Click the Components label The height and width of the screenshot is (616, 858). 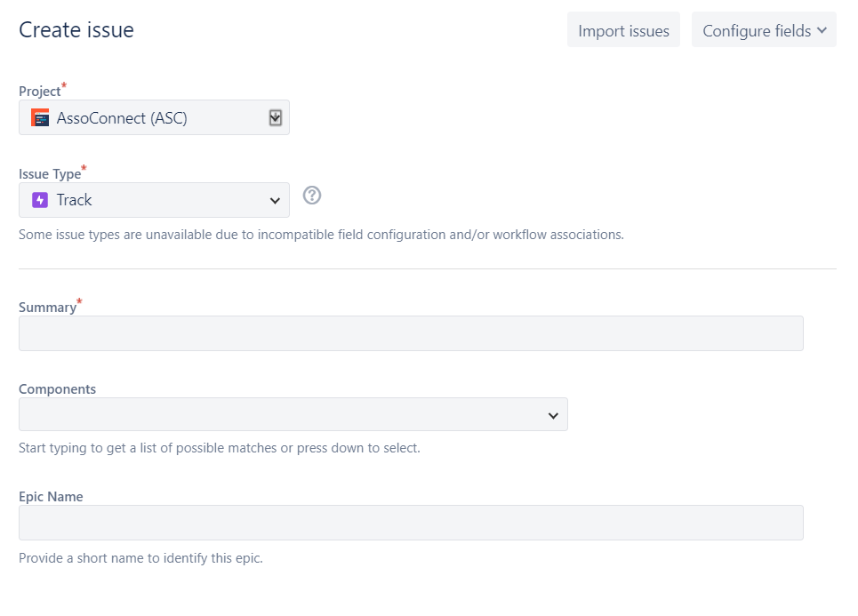58,389
